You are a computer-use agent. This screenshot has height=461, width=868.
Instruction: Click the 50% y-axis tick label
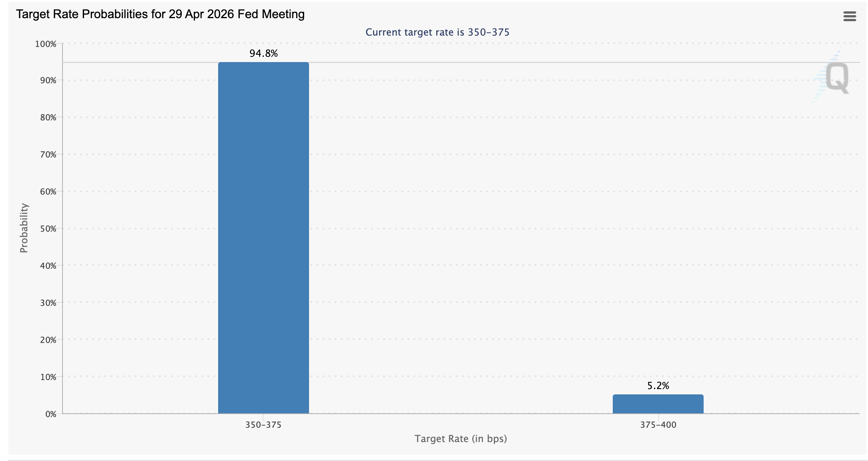(x=48, y=229)
